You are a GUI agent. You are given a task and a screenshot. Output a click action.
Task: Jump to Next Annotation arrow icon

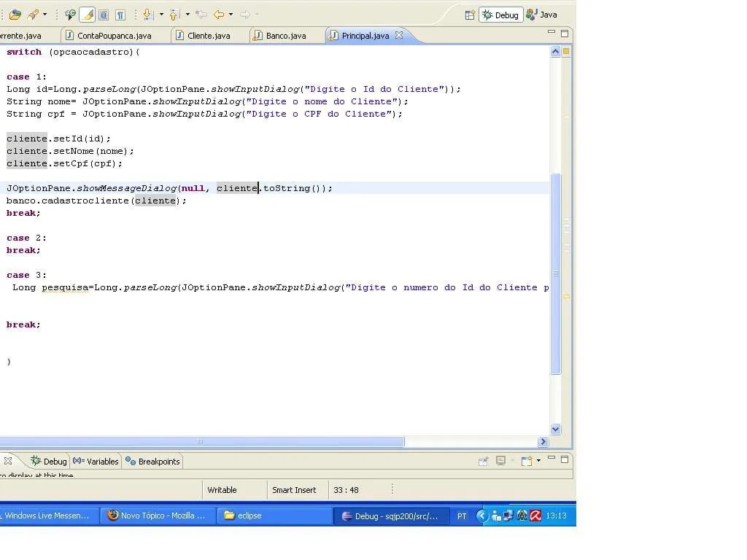coord(147,15)
